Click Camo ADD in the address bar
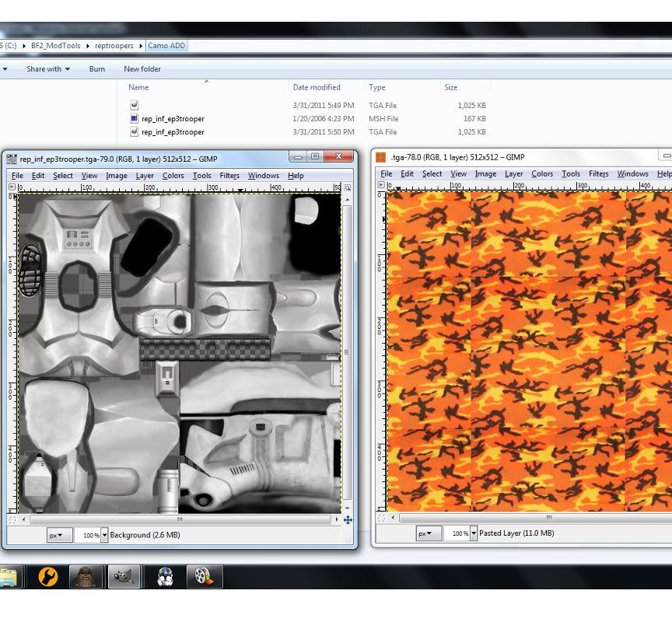The width and height of the screenshot is (672, 622). (166, 46)
